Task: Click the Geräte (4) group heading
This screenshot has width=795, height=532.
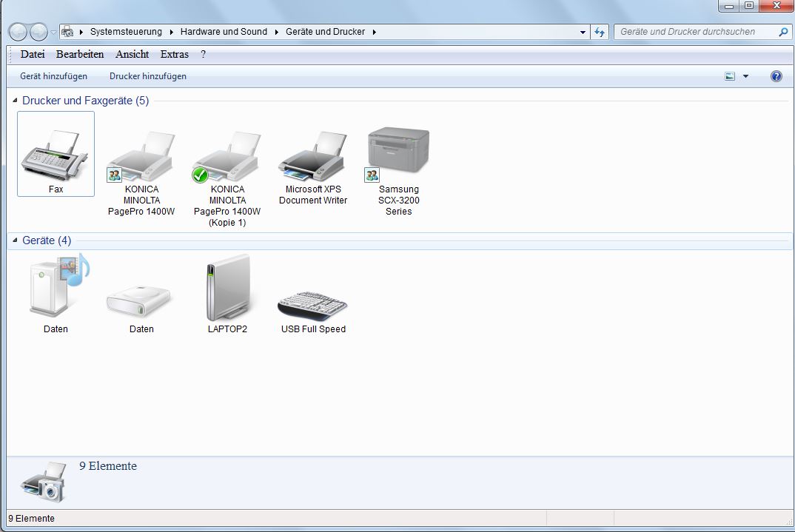Action: 47,240
